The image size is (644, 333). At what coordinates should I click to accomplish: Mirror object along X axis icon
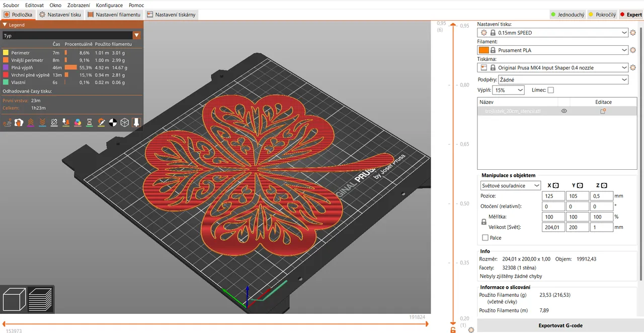tap(556, 185)
